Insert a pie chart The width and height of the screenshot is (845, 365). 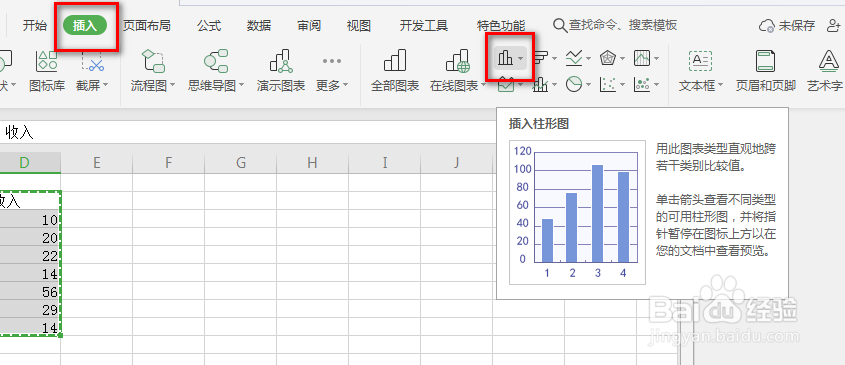[x=574, y=84]
